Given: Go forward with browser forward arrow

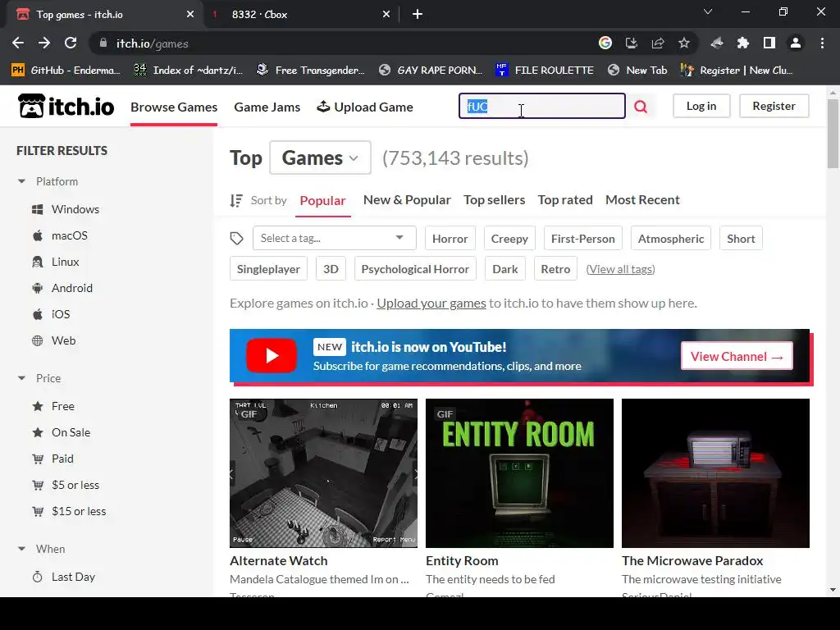Looking at the screenshot, I should [x=44, y=43].
